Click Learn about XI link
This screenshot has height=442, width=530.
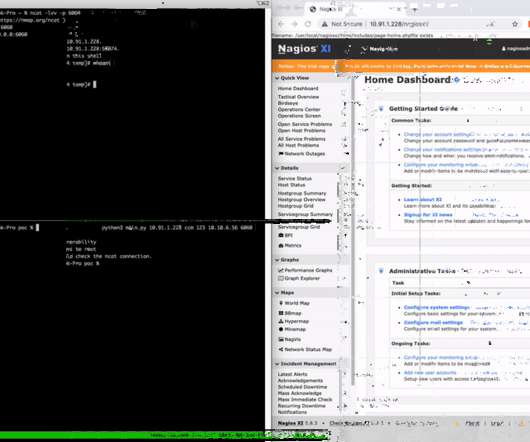pos(423,199)
